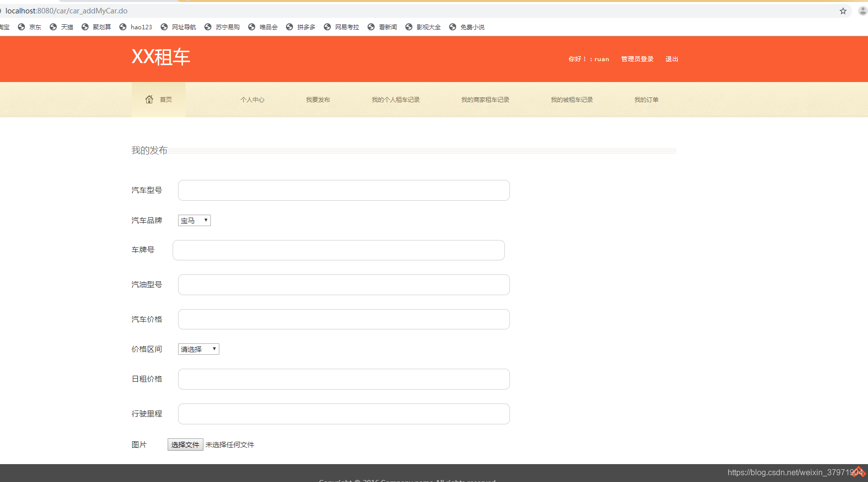This screenshot has height=482, width=868.
Task: Open the hao123 bookmark
Action: 136,27
